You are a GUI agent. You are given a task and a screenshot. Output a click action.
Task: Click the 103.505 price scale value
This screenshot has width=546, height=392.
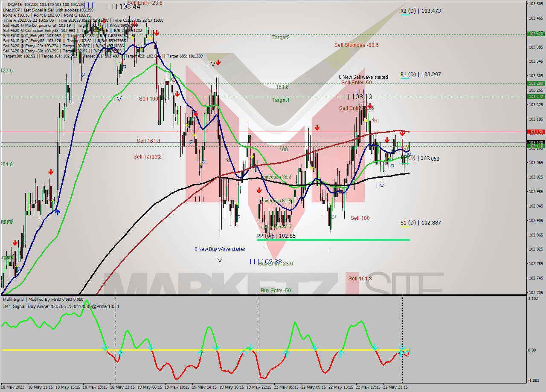point(536,4)
